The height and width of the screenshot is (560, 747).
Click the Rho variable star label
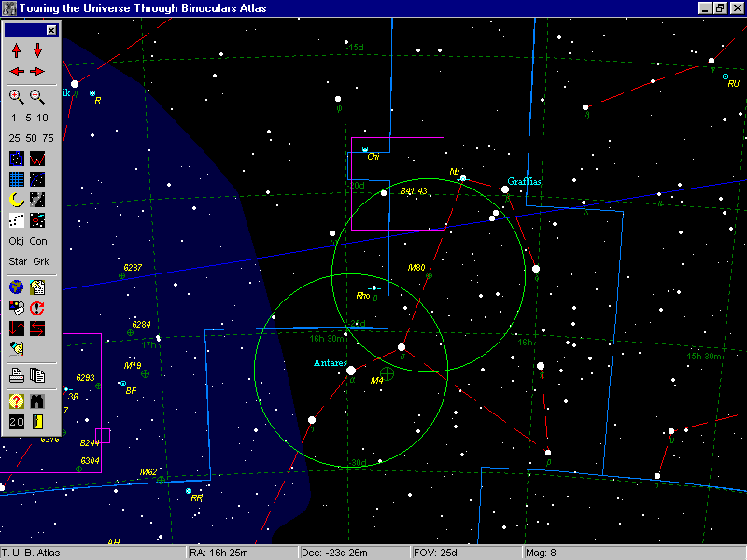(362, 296)
